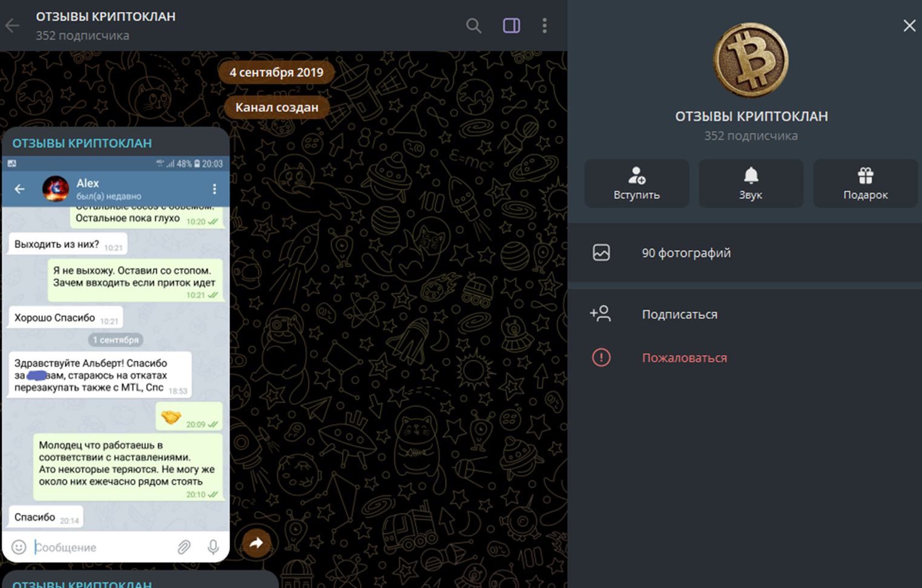Report channel via Пожаловаться

point(684,358)
